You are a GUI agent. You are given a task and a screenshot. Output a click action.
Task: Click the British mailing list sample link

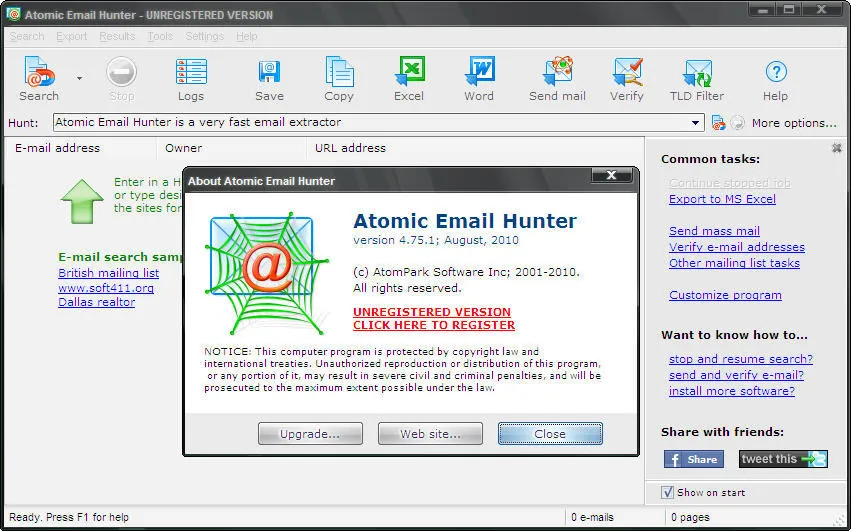(x=109, y=273)
